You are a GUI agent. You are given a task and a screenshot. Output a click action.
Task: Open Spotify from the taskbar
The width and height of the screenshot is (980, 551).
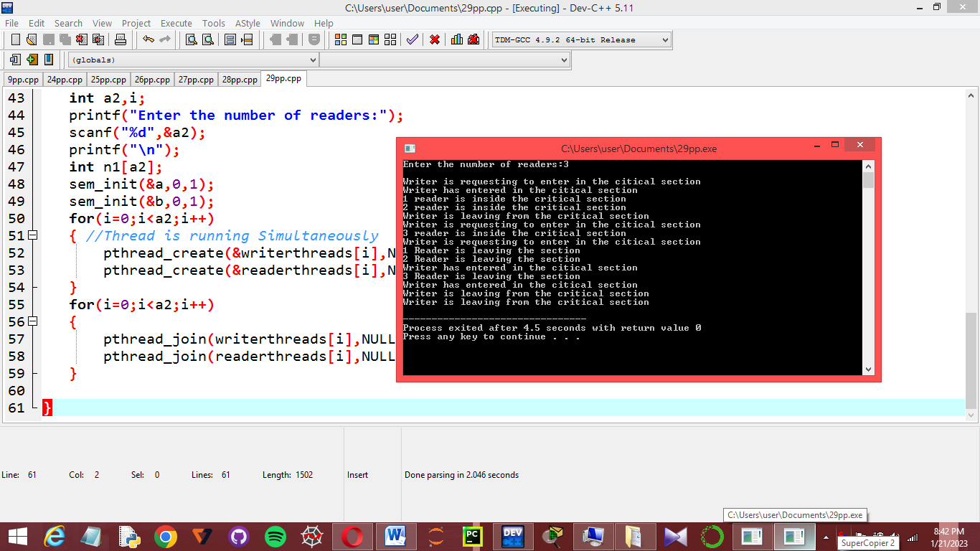point(275,537)
